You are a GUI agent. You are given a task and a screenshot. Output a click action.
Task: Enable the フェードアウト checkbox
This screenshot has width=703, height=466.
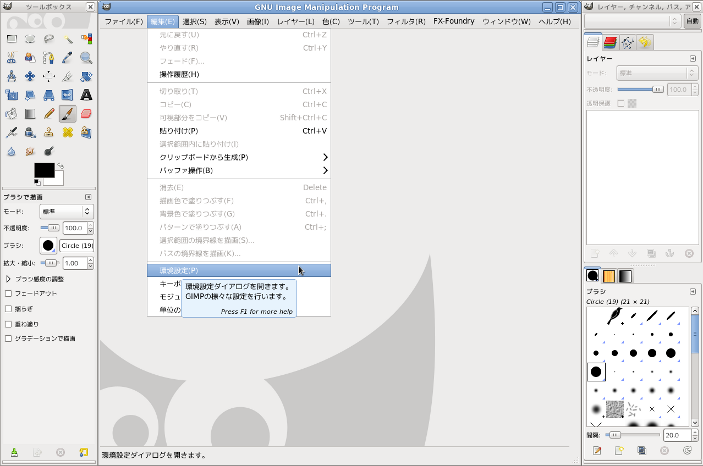click(x=8, y=293)
